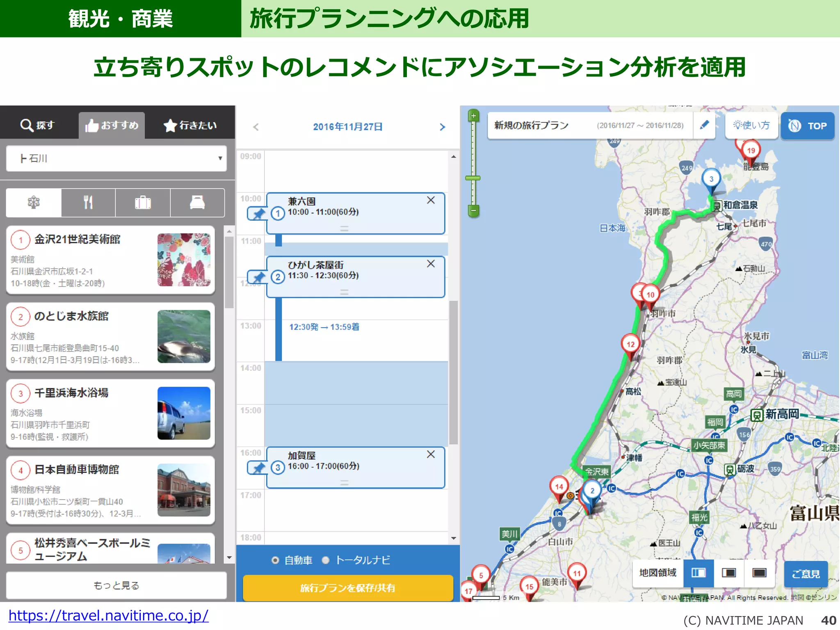
Task: Go to the previous day arrow
Action: tap(256, 127)
